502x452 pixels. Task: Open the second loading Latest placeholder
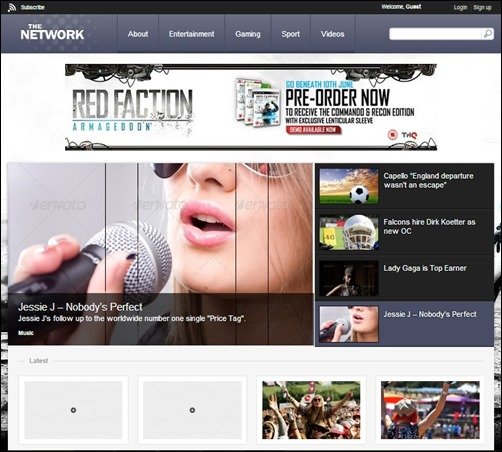(x=192, y=410)
